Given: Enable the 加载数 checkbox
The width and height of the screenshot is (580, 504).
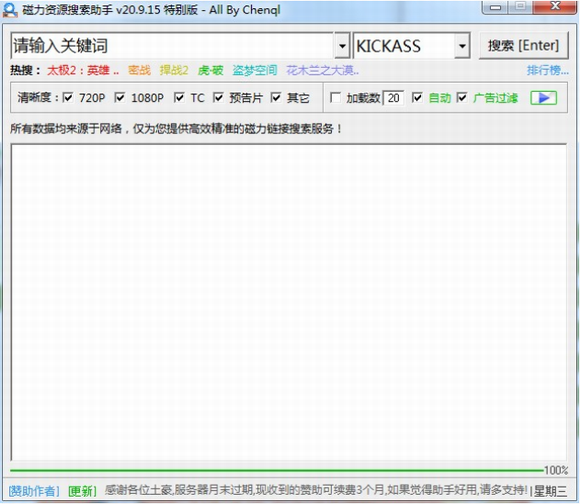Looking at the screenshot, I should coord(335,98).
